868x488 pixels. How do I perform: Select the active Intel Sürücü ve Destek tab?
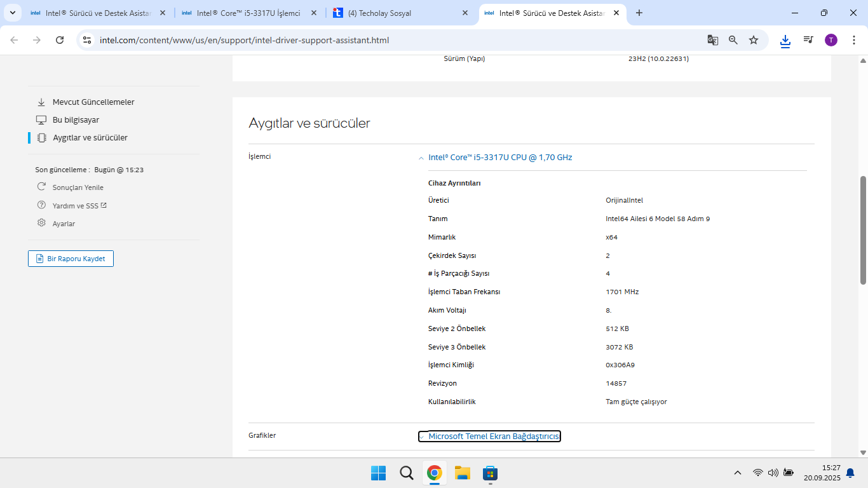[552, 13]
